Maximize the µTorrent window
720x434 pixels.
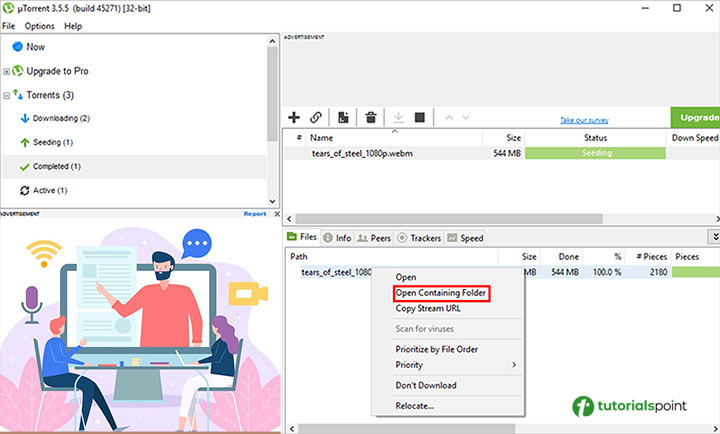[x=677, y=8]
